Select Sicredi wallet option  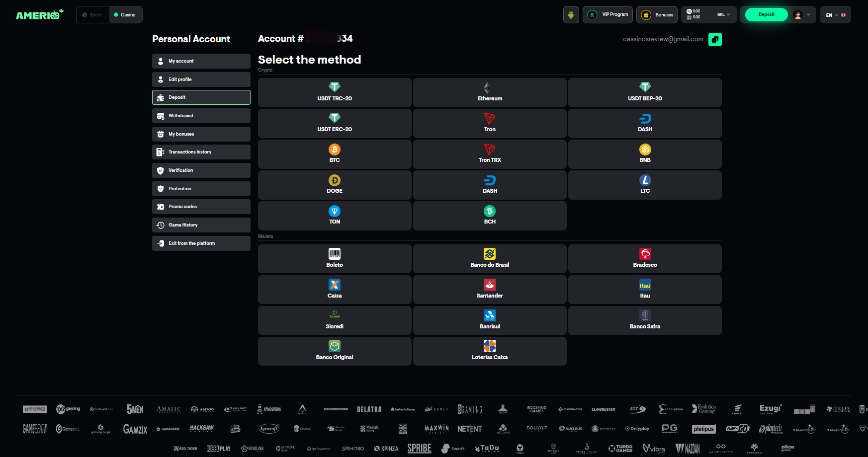point(335,320)
